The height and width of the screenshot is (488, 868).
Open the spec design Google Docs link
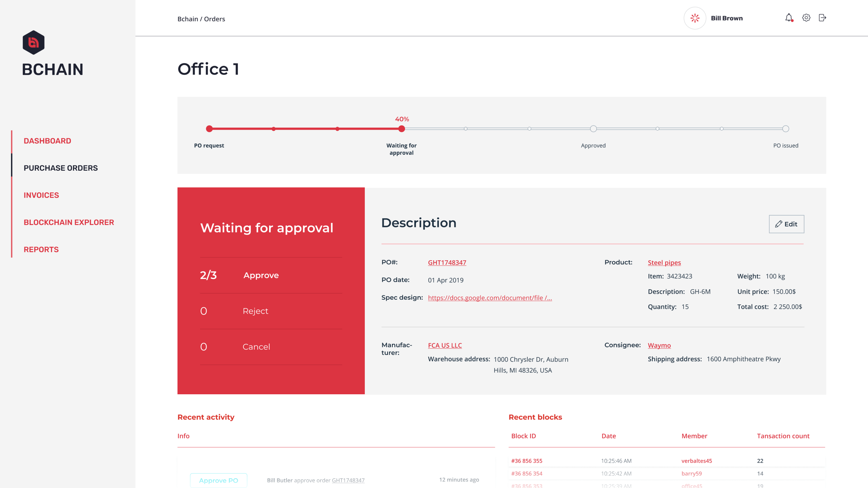pyautogui.click(x=489, y=298)
